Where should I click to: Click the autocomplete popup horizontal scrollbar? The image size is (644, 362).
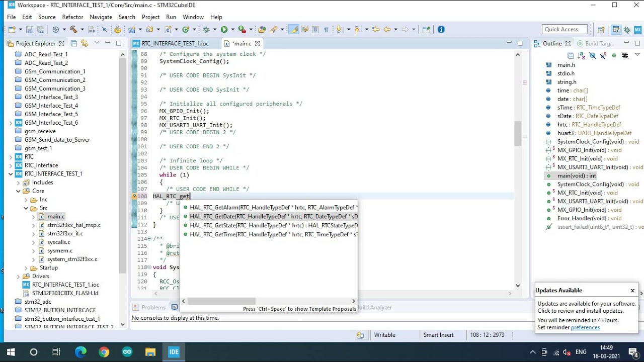click(221, 301)
